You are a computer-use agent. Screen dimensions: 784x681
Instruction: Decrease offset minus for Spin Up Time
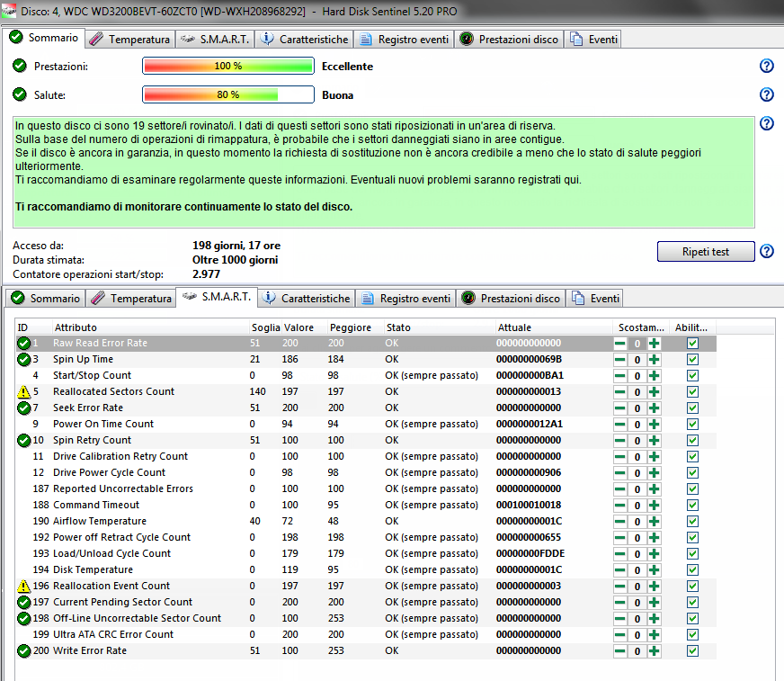tap(620, 360)
